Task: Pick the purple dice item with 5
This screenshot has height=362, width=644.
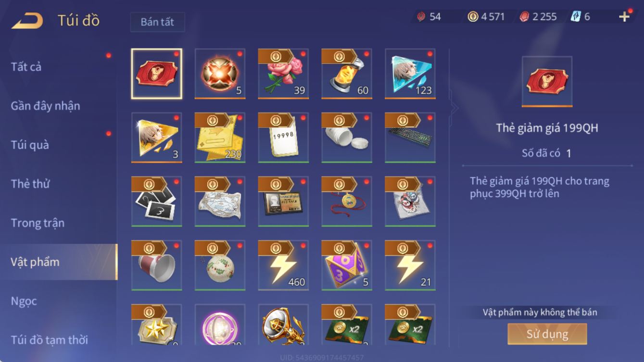Action: pyautogui.click(x=347, y=265)
